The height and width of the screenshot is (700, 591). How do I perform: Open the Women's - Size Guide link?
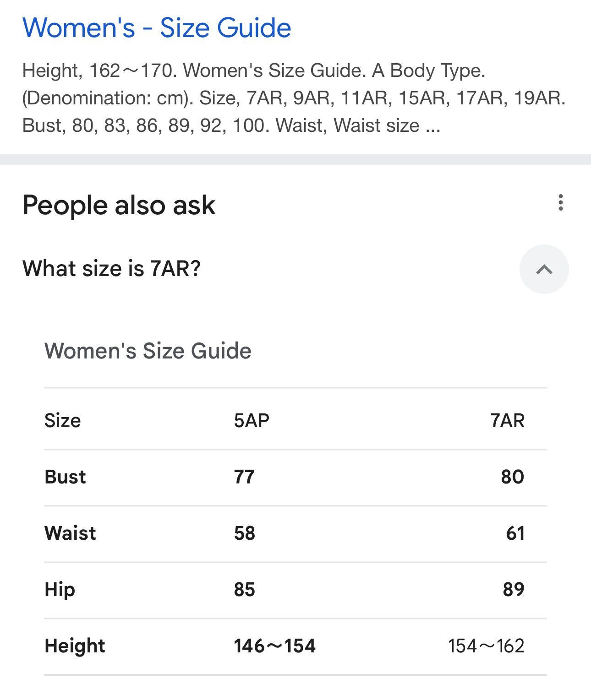pyautogui.click(x=157, y=27)
